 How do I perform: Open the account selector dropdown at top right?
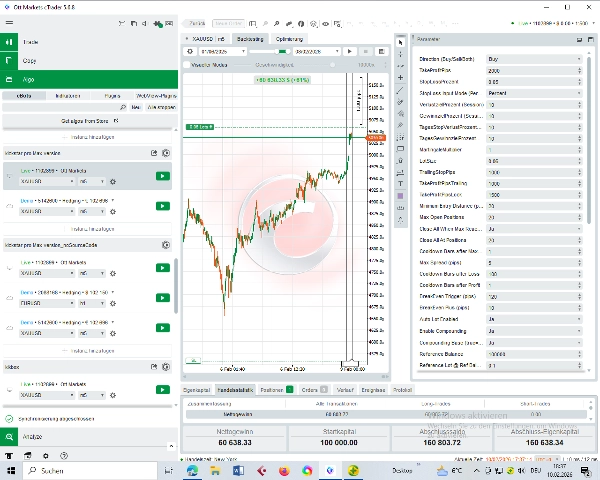click(553, 23)
